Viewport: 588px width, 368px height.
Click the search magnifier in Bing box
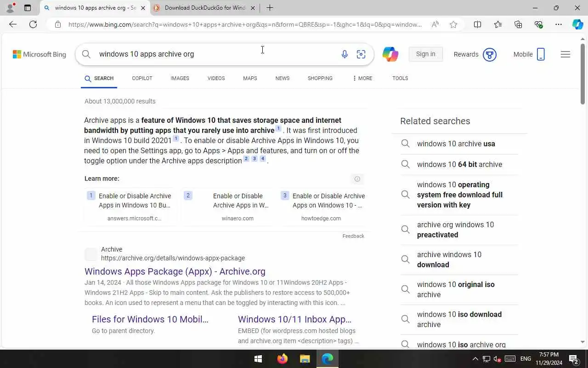point(86,54)
